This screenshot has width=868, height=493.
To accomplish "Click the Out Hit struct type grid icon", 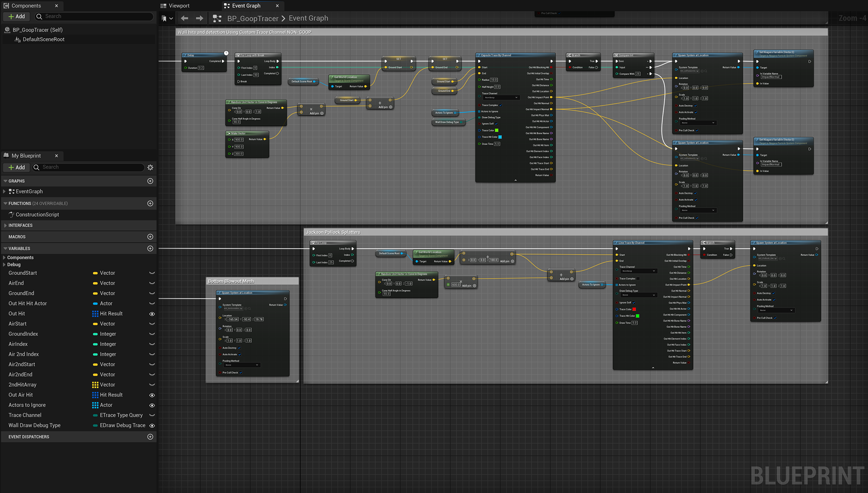I will click(x=95, y=314).
